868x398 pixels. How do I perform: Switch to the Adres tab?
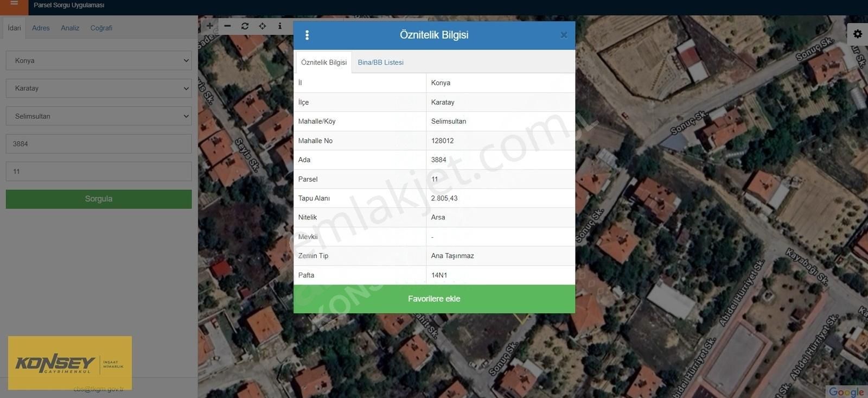click(41, 28)
